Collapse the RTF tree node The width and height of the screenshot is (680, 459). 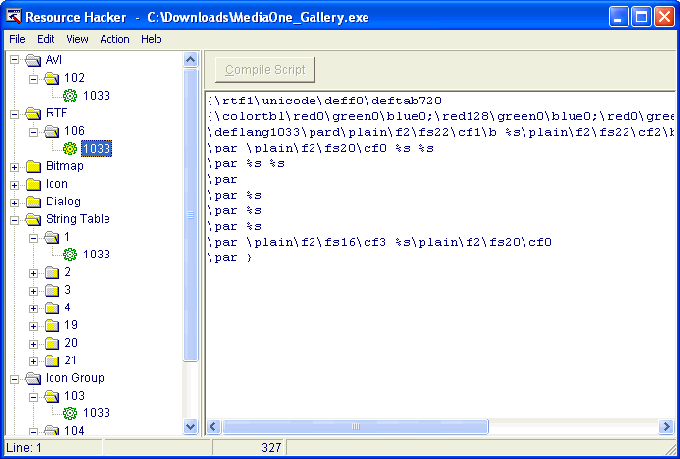click(x=14, y=114)
